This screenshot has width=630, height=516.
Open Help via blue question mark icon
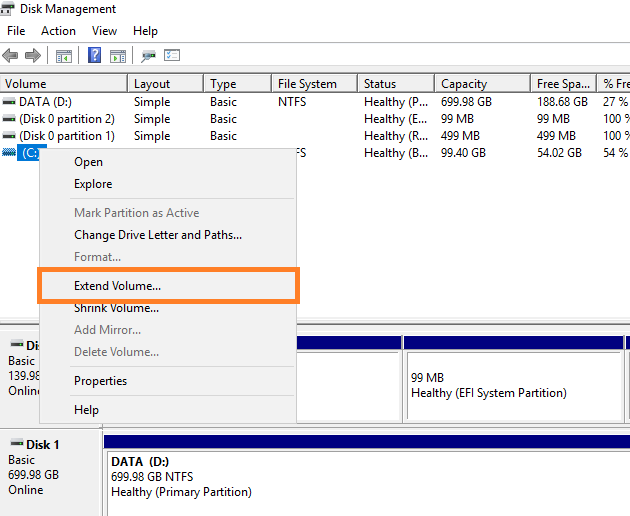coord(95,56)
